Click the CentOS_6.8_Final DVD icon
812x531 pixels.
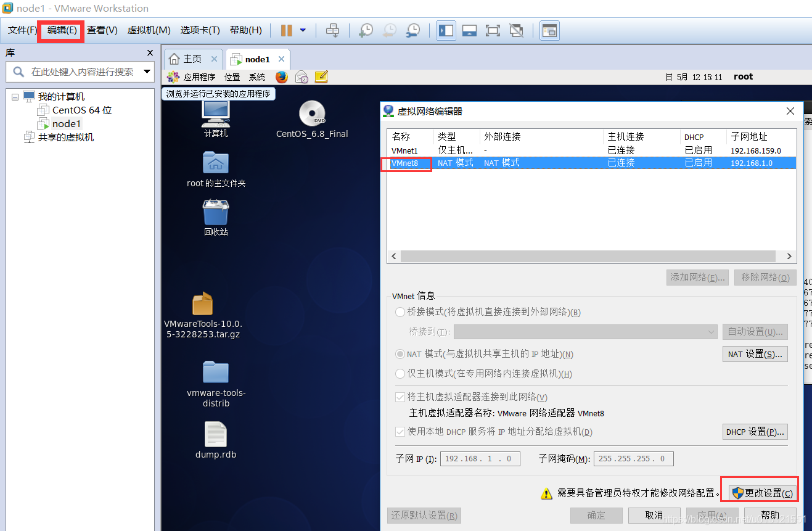tap(312, 119)
